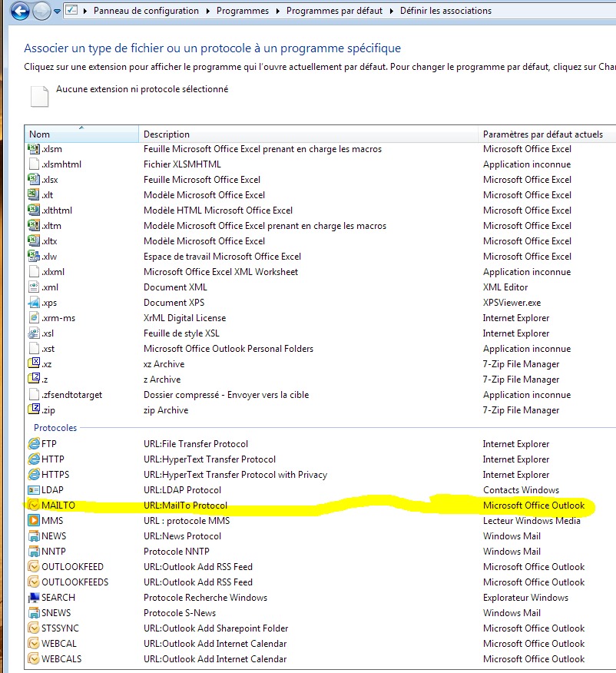
Task: Select the LDAP protocol contacts icon
Action: point(34,489)
